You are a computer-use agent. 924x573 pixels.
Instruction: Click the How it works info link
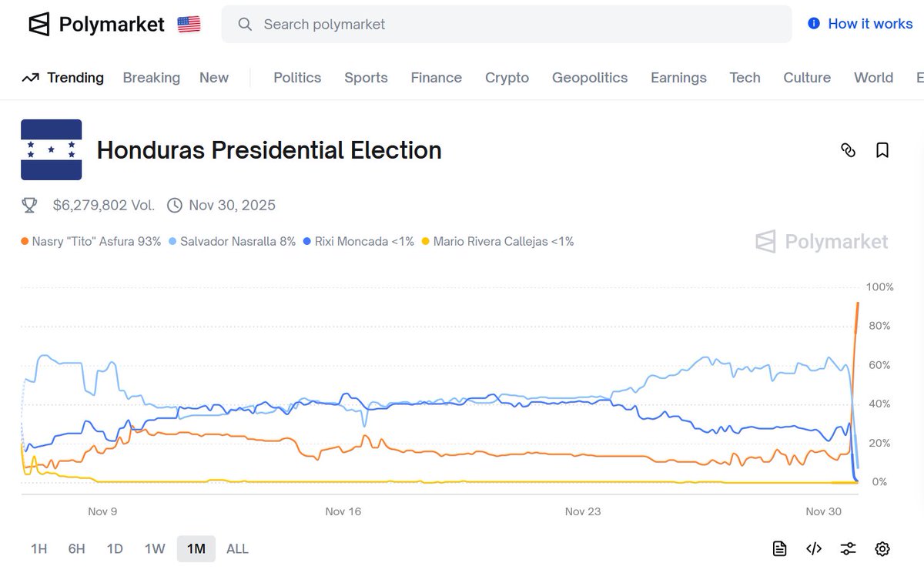point(860,24)
